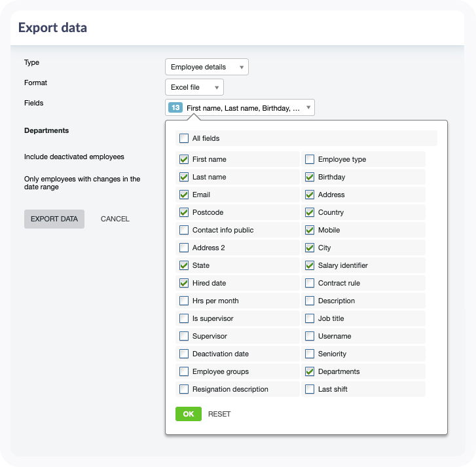Untick the Salary identifier field

point(310,265)
